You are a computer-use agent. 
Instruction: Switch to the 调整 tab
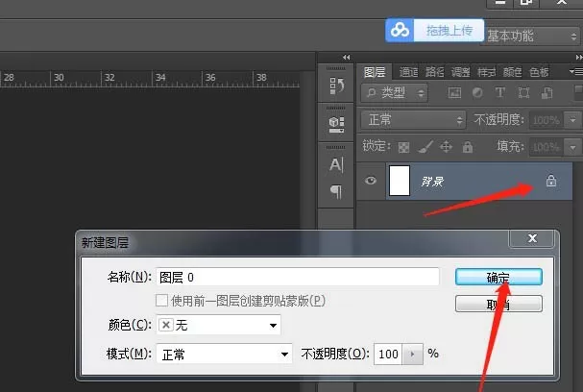click(x=461, y=72)
